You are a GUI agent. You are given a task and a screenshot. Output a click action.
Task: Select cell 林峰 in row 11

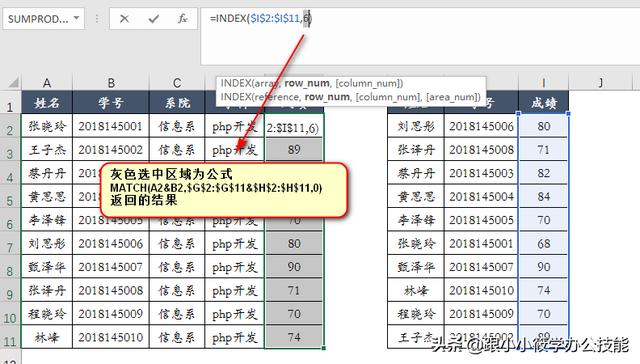tap(47, 337)
